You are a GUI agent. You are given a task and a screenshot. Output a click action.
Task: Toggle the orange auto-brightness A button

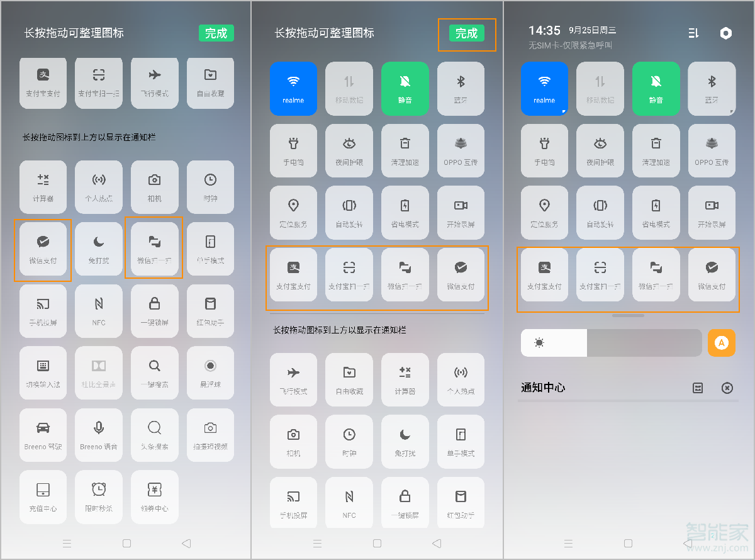click(x=722, y=343)
